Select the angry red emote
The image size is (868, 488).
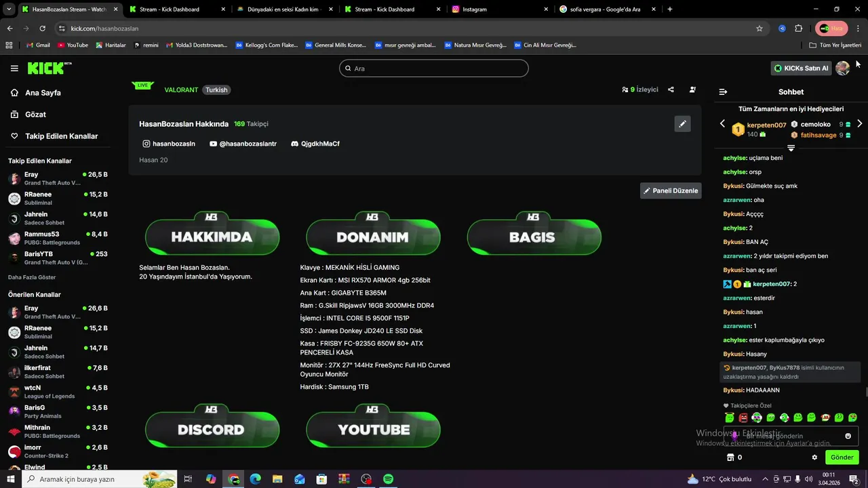pyautogui.click(x=743, y=418)
